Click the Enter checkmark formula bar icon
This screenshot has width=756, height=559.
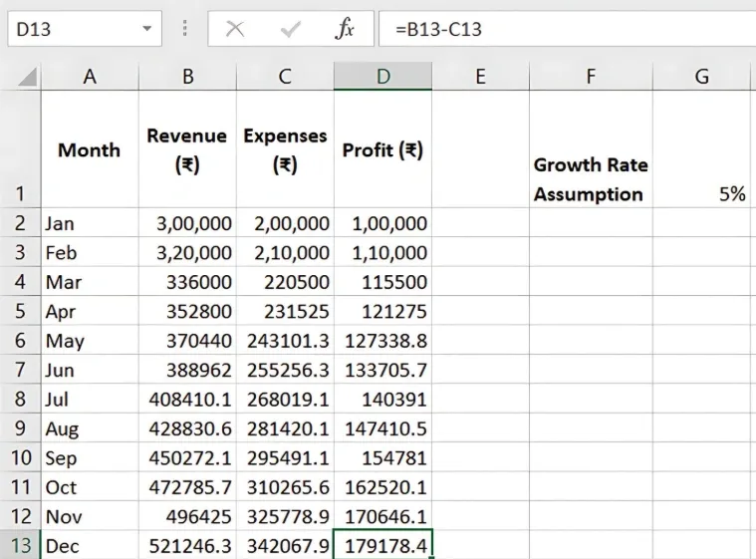coord(291,29)
